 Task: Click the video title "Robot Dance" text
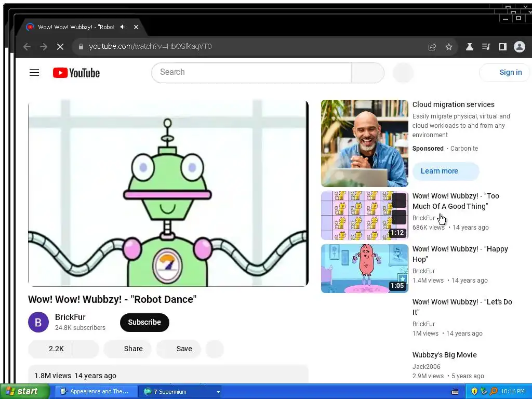click(112, 299)
